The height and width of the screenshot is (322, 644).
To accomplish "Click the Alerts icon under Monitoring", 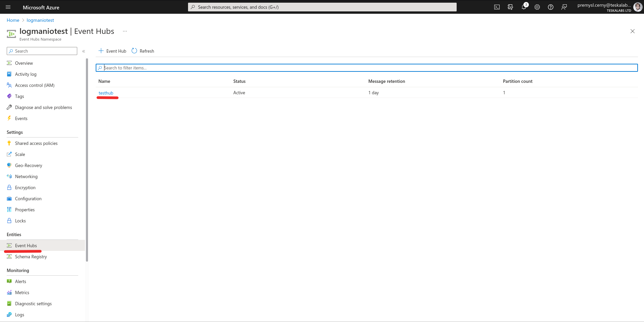I will point(9,281).
